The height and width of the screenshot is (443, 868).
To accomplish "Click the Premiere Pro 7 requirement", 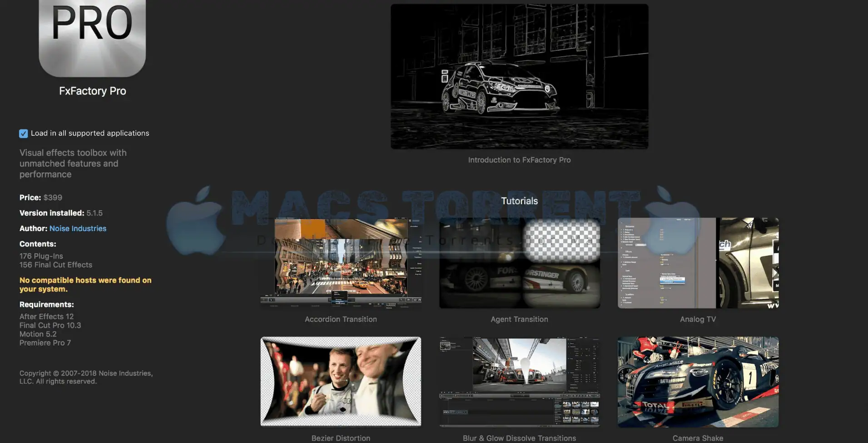I will click(45, 343).
